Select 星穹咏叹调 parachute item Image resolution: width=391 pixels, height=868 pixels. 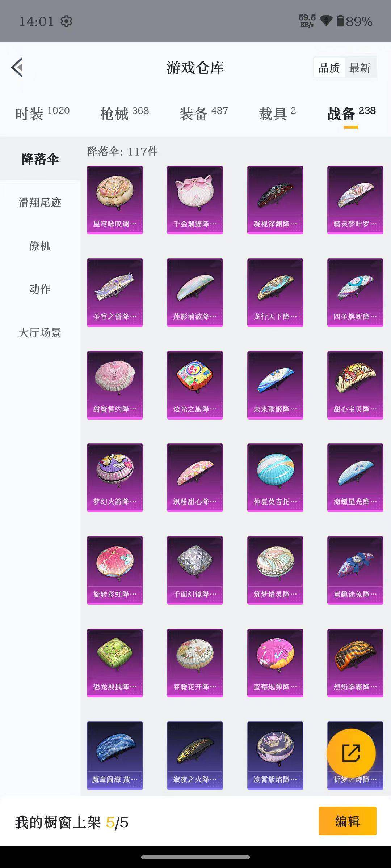pyautogui.click(x=115, y=200)
